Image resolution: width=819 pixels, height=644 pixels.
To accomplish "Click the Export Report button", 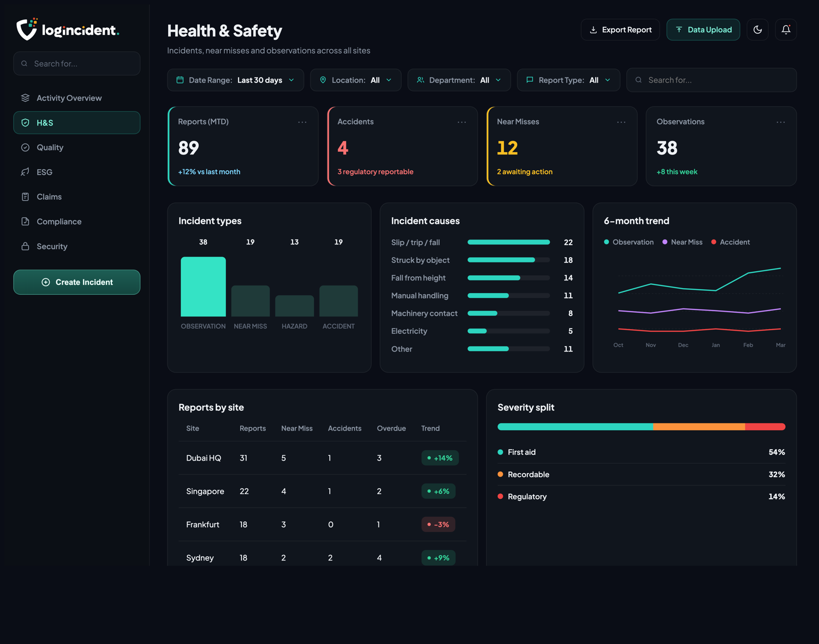I will [x=620, y=29].
